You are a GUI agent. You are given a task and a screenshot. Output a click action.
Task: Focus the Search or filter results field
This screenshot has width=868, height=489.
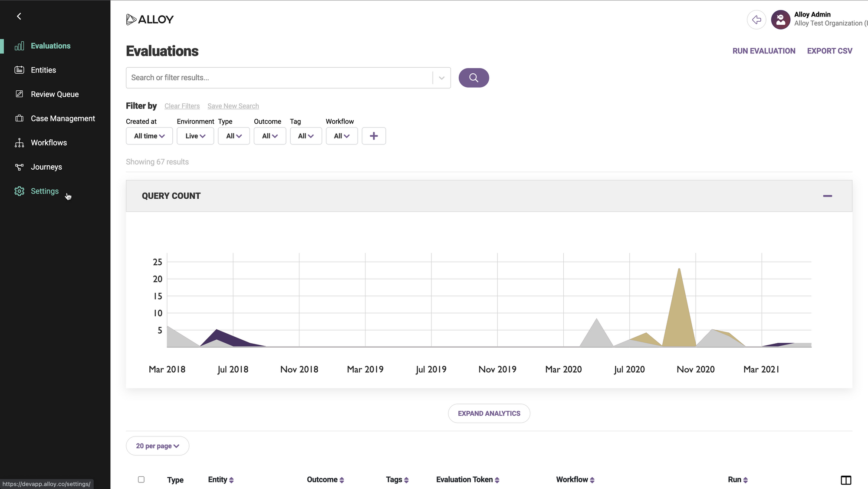tap(278, 78)
